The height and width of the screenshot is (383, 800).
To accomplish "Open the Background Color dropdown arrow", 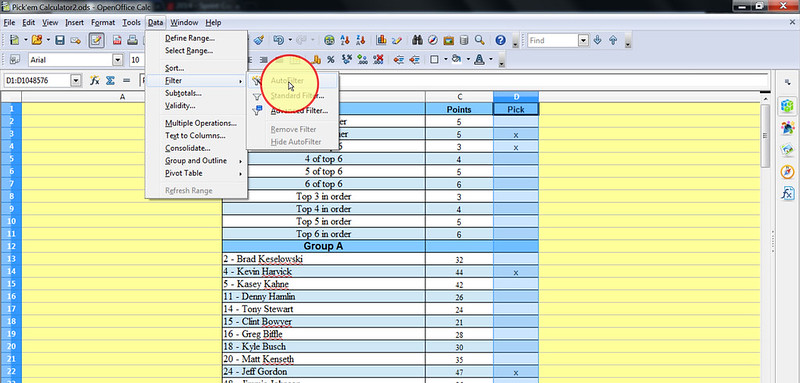I will click(467, 60).
